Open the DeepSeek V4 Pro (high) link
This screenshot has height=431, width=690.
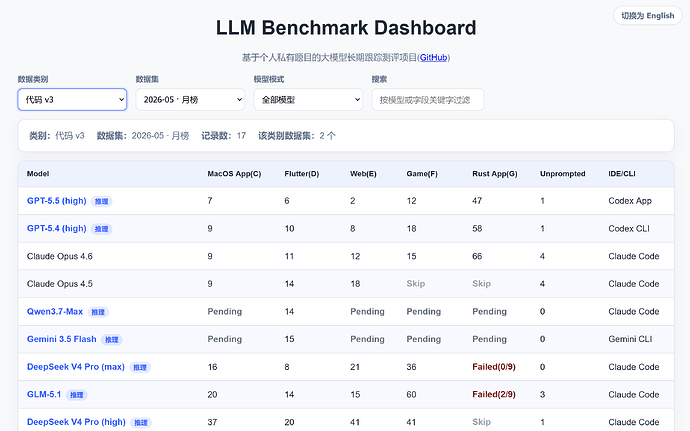tap(76, 422)
